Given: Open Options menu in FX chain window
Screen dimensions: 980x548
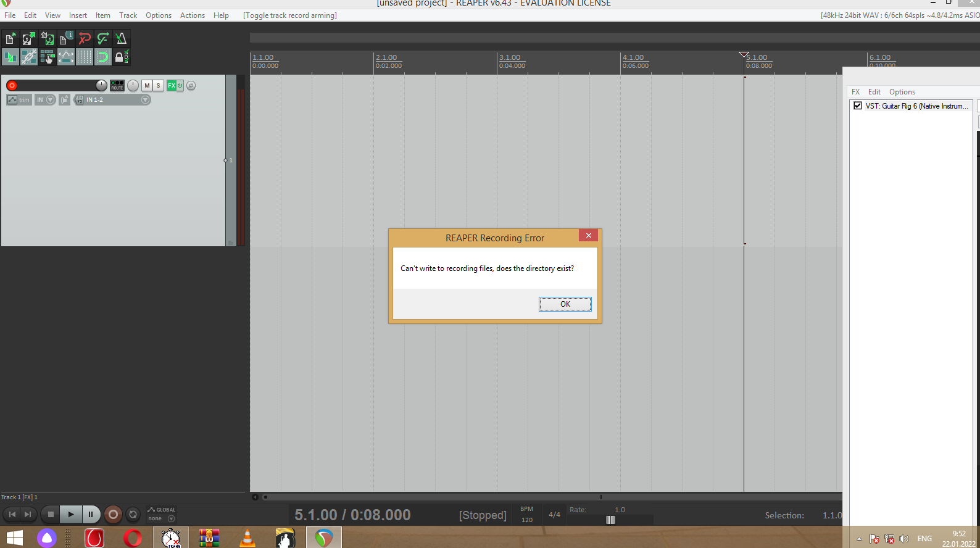Looking at the screenshot, I should pyautogui.click(x=902, y=92).
